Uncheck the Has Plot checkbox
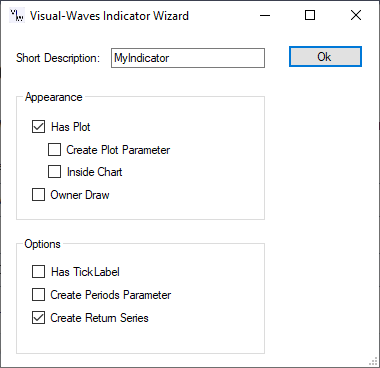The width and height of the screenshot is (380, 368). [38, 127]
